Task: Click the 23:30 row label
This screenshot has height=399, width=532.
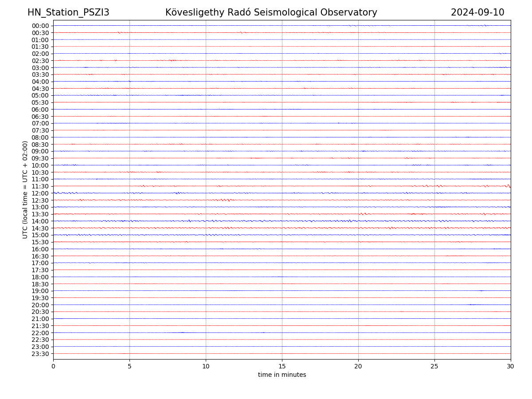Action: pyautogui.click(x=40, y=354)
